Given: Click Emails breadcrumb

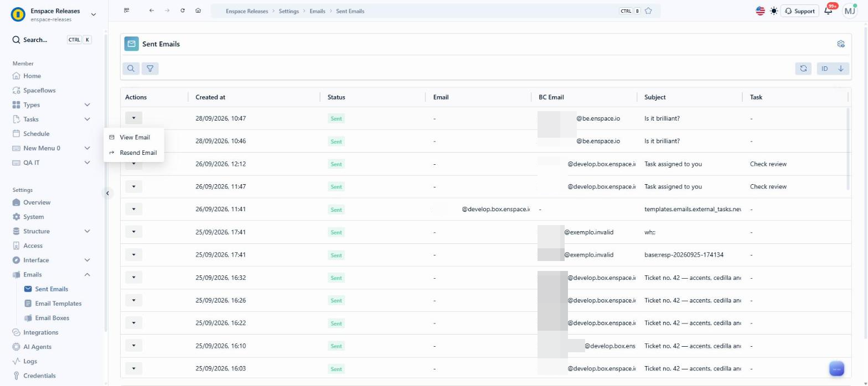Looking at the screenshot, I should click(x=317, y=11).
